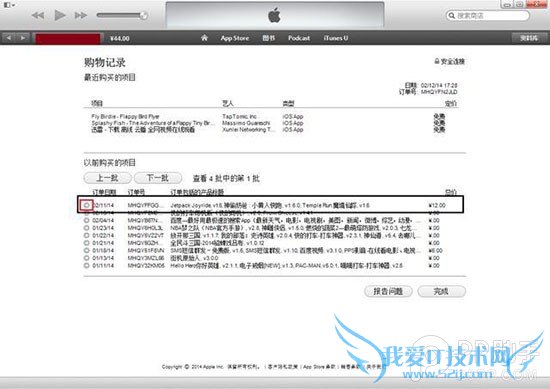Click the rewind playback button
Viewport: 550px width, 389px height.
point(38,15)
